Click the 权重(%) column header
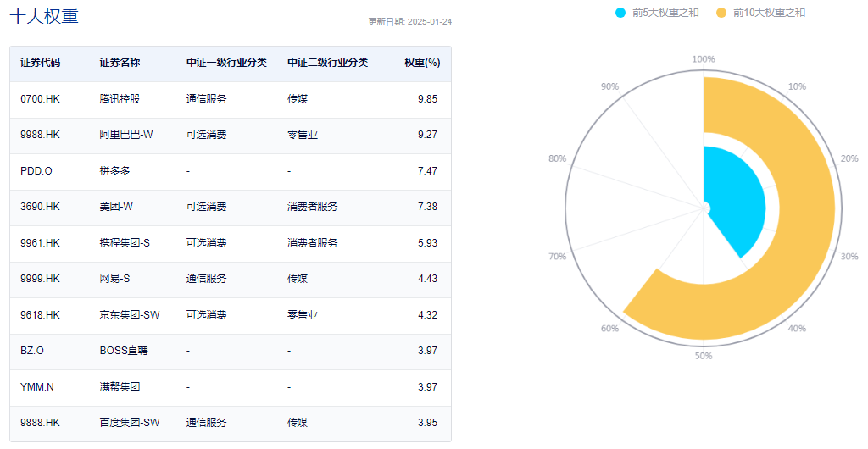Screen dimensions: 868x449 (x=422, y=63)
